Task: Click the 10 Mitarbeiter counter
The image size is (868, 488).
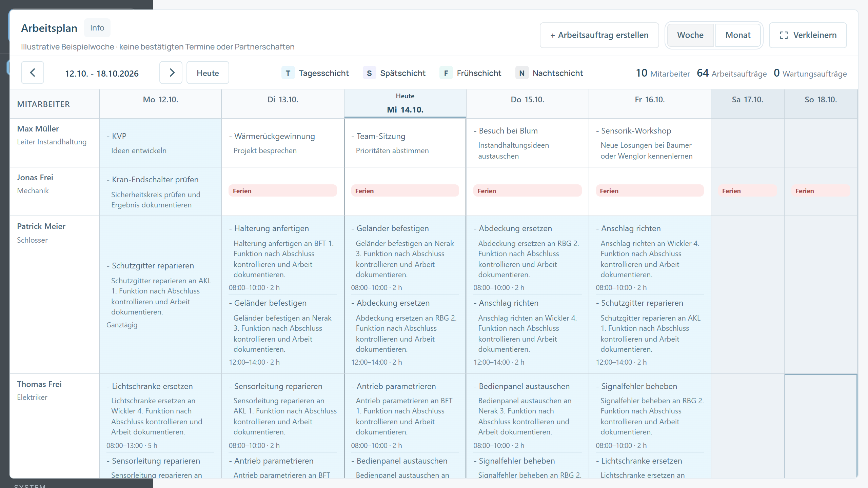Action: click(663, 73)
